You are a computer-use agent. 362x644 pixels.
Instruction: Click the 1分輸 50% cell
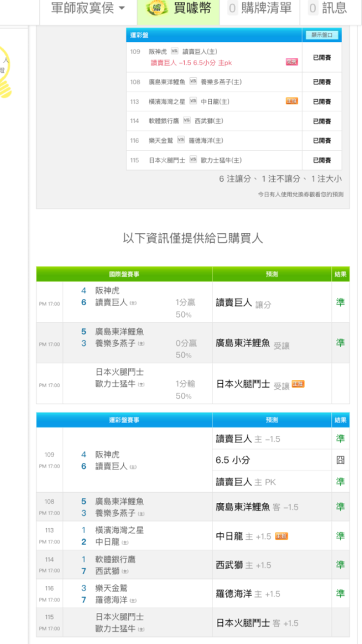[x=186, y=390]
